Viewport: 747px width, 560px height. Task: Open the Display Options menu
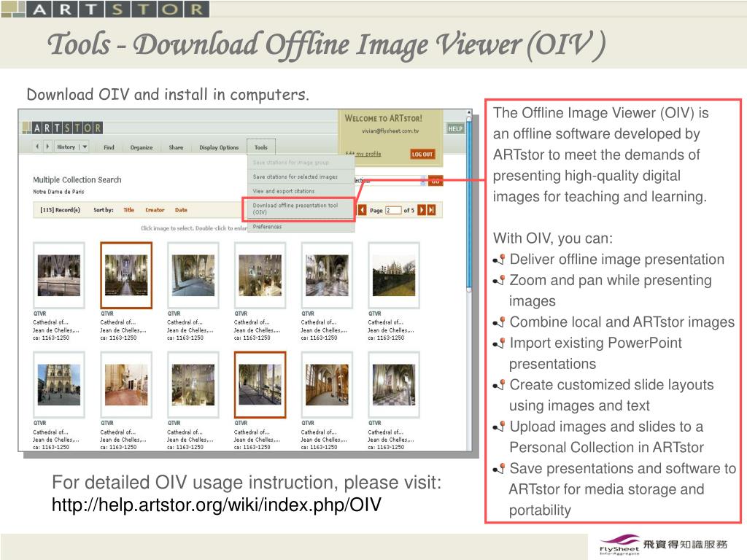click(x=219, y=147)
